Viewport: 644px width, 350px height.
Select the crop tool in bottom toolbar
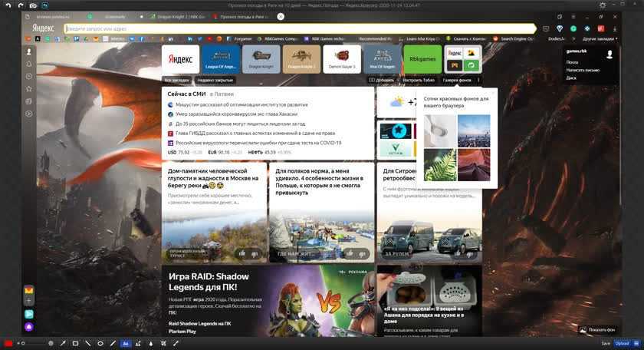163,343
